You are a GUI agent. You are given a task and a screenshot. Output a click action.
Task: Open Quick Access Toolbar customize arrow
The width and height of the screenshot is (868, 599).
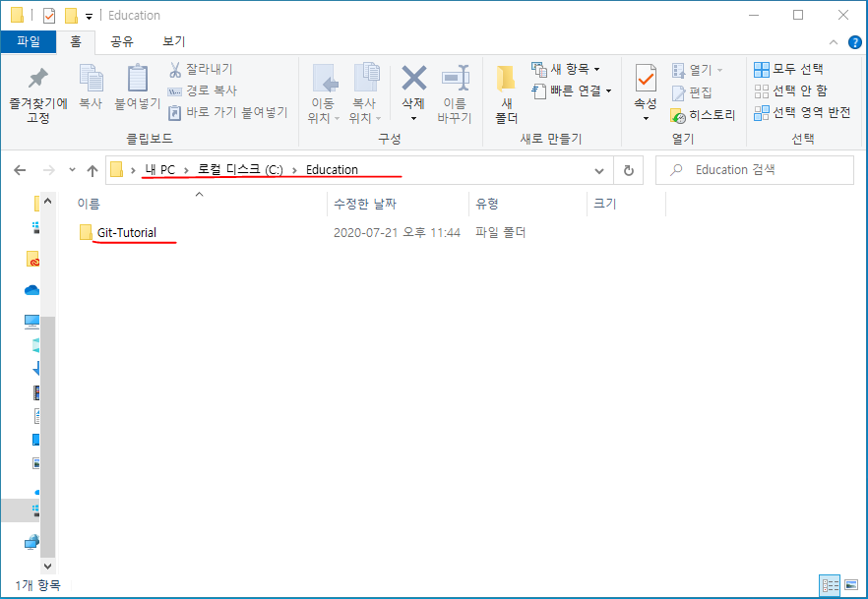pos(89,16)
